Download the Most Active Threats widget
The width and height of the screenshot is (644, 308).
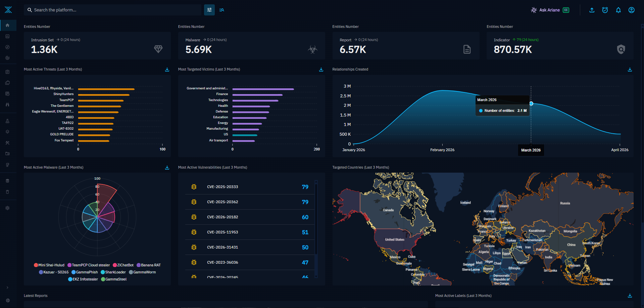tap(167, 70)
